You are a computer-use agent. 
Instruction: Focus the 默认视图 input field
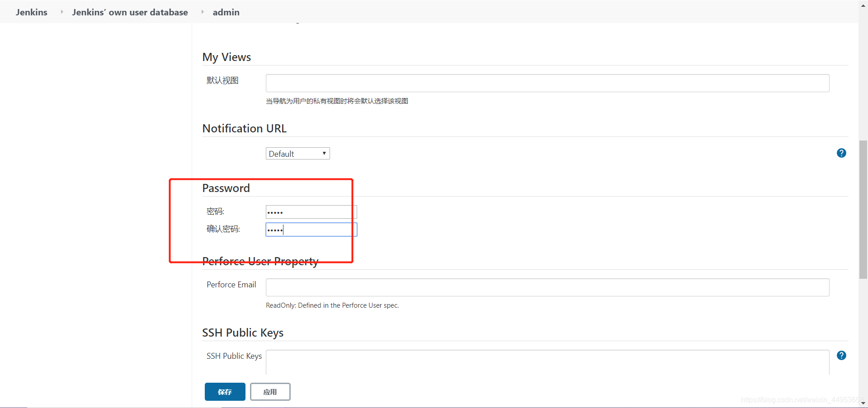[x=547, y=83]
